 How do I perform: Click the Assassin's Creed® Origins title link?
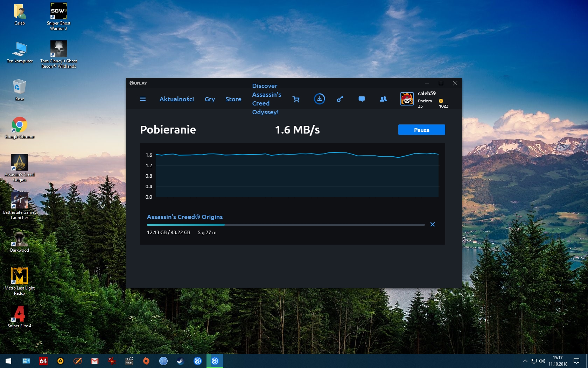(x=185, y=217)
